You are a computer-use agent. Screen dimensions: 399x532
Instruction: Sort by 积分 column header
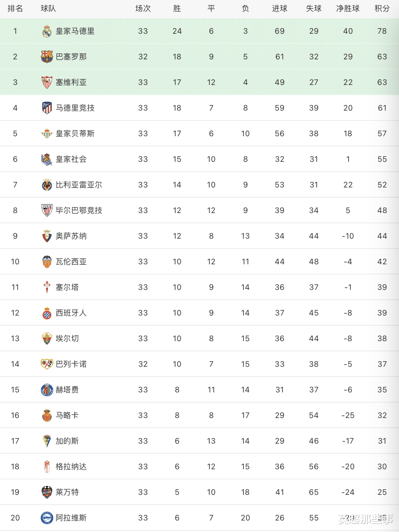[382, 9]
